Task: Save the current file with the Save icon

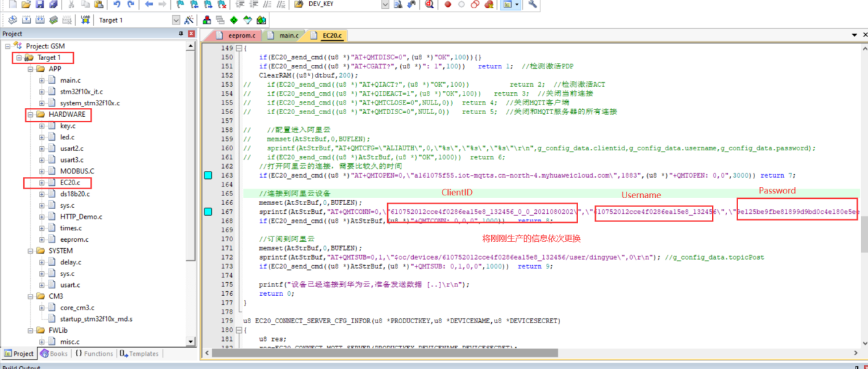Action: click(x=40, y=4)
